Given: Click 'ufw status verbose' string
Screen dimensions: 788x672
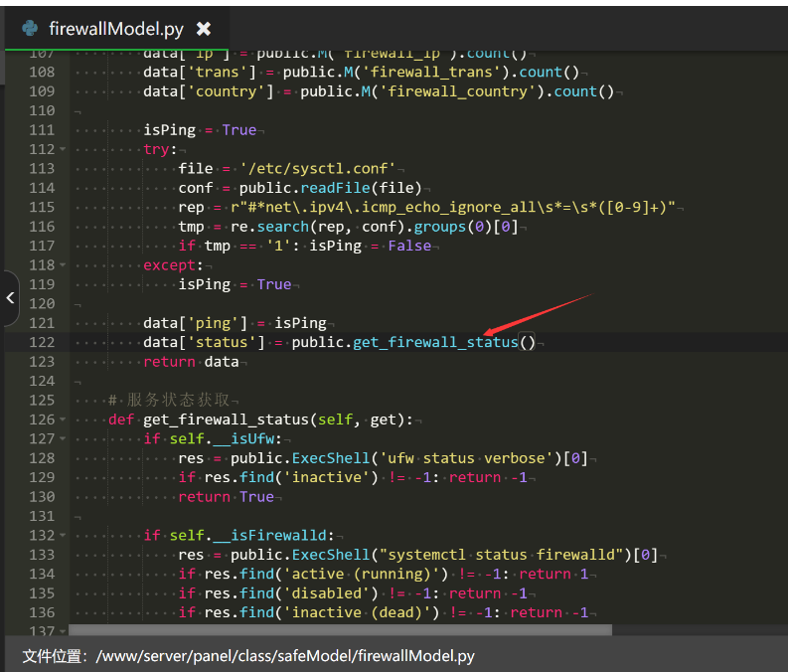Looking at the screenshot, I should 466,458.
